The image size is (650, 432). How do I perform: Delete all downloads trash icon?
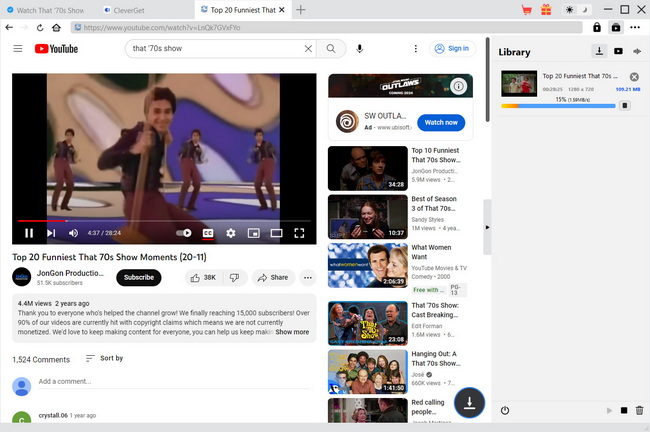640,410
